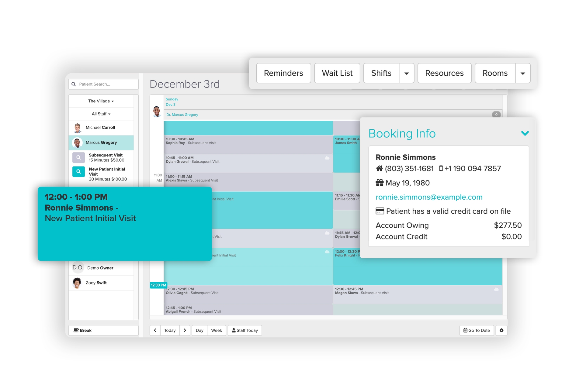This screenshot has height=392, width=572.
Task: Switch to Week view
Action: point(217,330)
